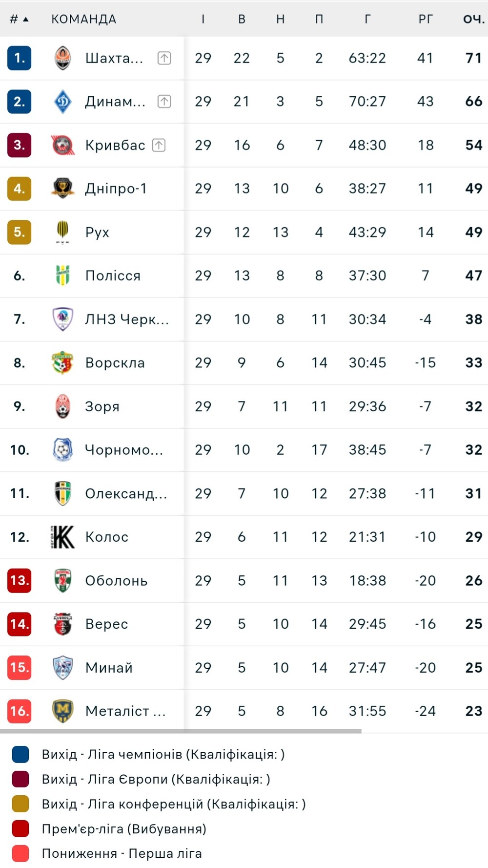The height and width of the screenshot is (868, 488).
Task: Click the Champions League blue legend swatch
Action: 20,754
